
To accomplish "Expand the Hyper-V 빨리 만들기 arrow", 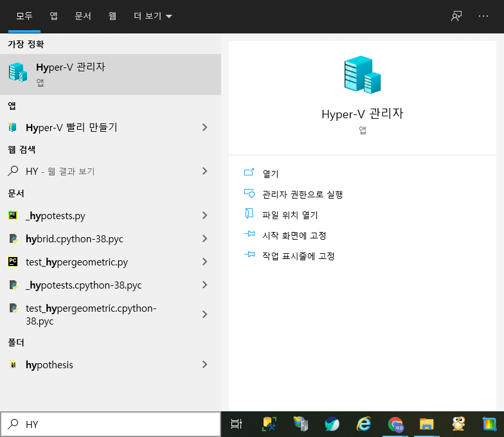I will click(x=204, y=127).
